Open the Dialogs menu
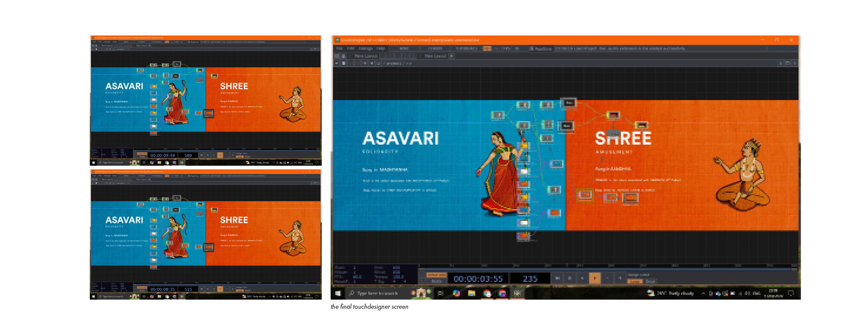 click(365, 48)
